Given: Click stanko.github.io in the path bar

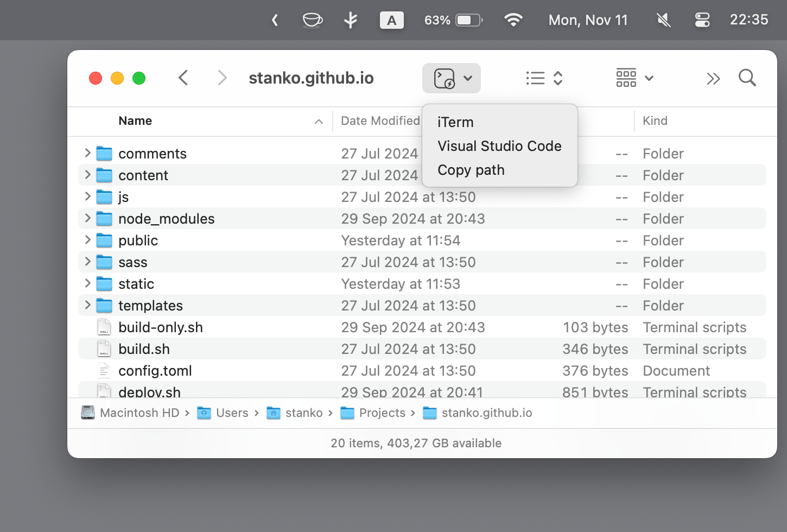Looking at the screenshot, I should tap(478, 413).
